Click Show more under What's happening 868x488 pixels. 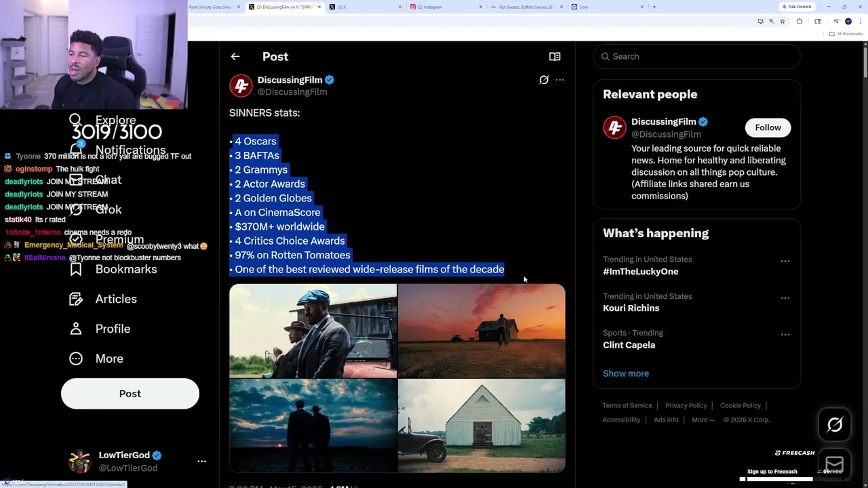click(625, 373)
